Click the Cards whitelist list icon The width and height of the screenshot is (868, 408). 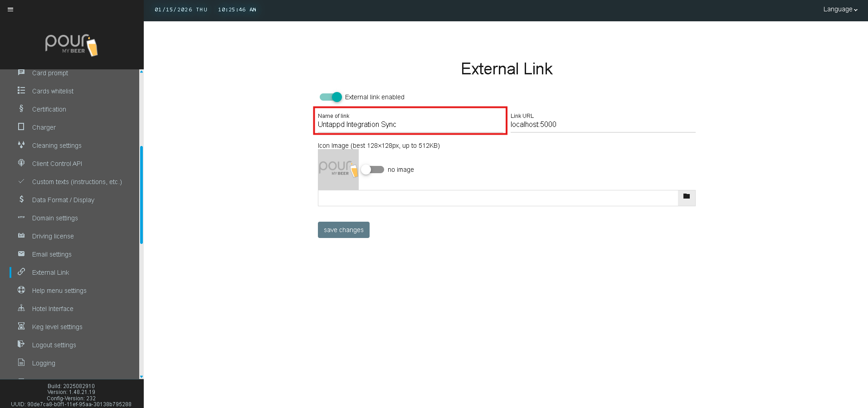21,91
